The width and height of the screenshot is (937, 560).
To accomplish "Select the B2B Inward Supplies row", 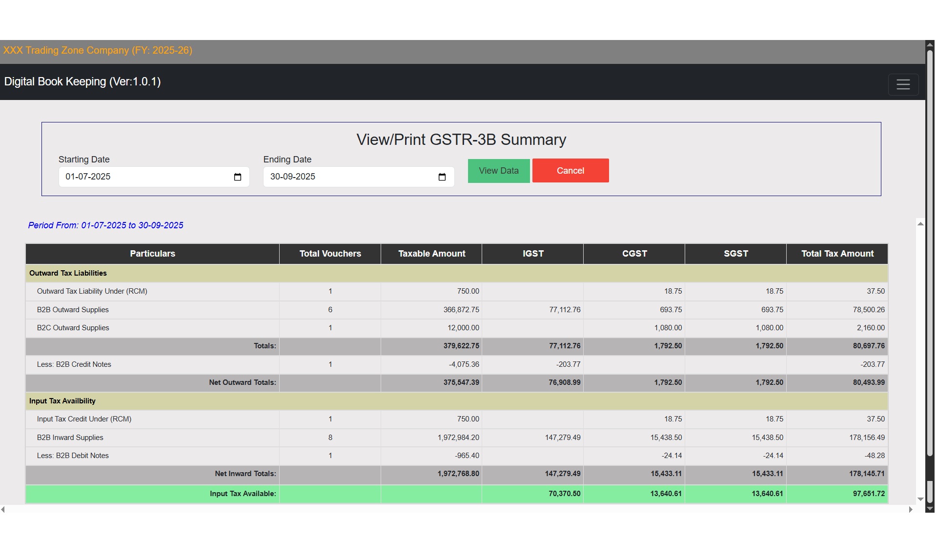I will [x=70, y=438].
